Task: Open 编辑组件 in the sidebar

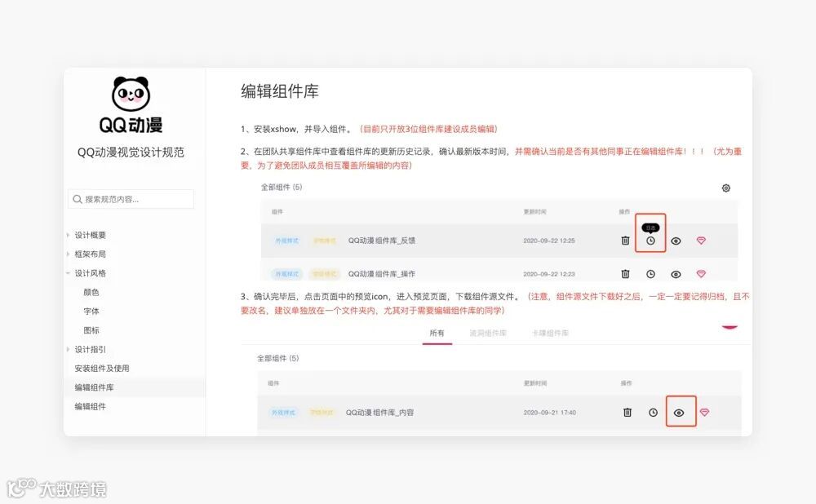Action: (x=90, y=406)
